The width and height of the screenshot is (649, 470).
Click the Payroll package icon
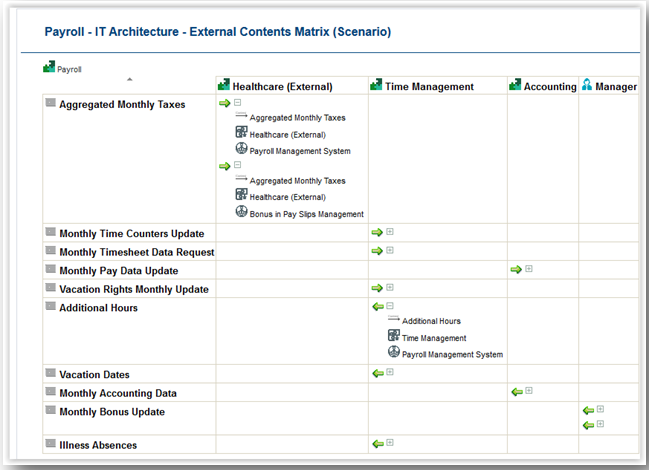[x=49, y=68]
